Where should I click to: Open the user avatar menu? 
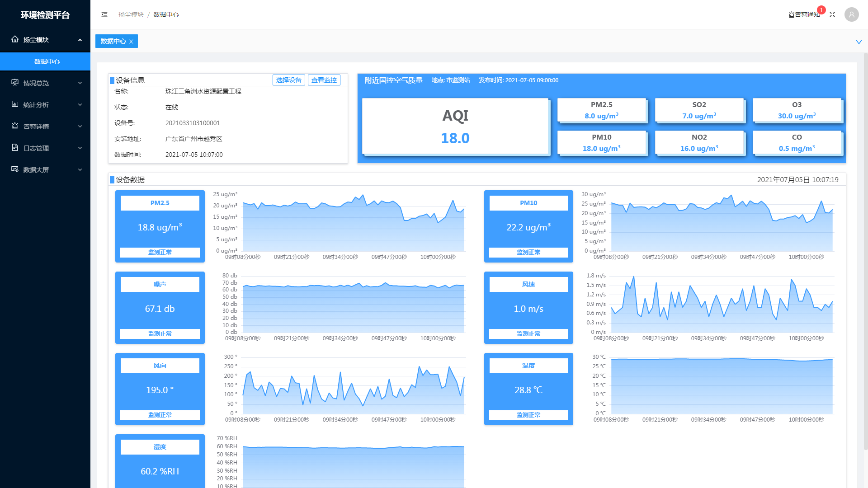pos(851,14)
